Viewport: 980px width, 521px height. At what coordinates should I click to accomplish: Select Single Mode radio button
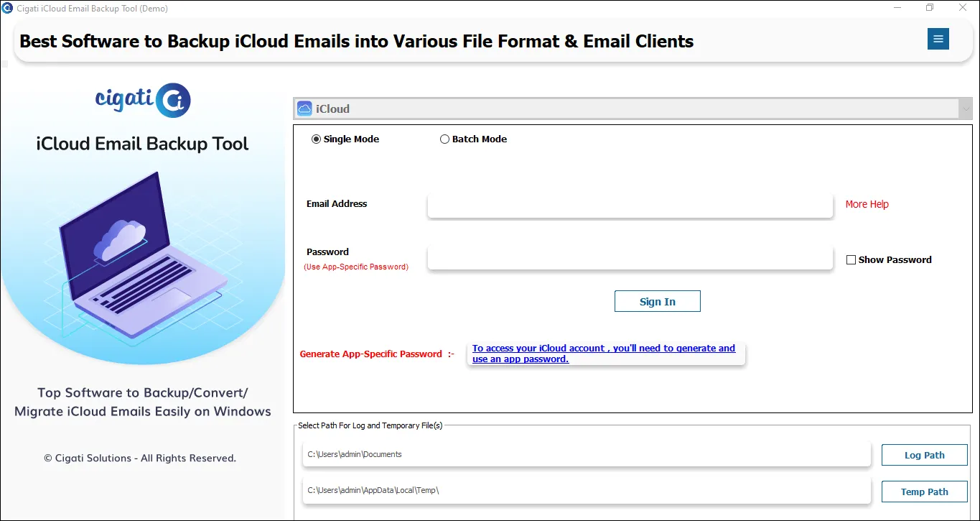point(316,139)
